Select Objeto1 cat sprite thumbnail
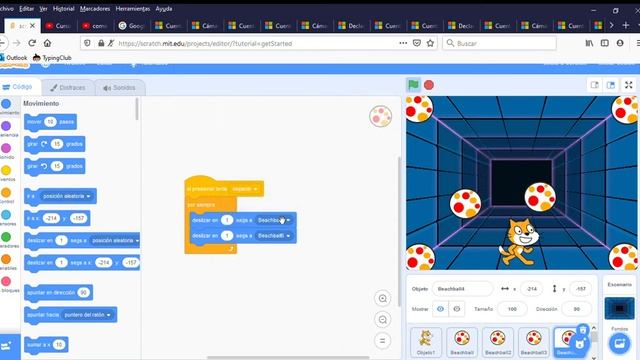 click(x=426, y=342)
